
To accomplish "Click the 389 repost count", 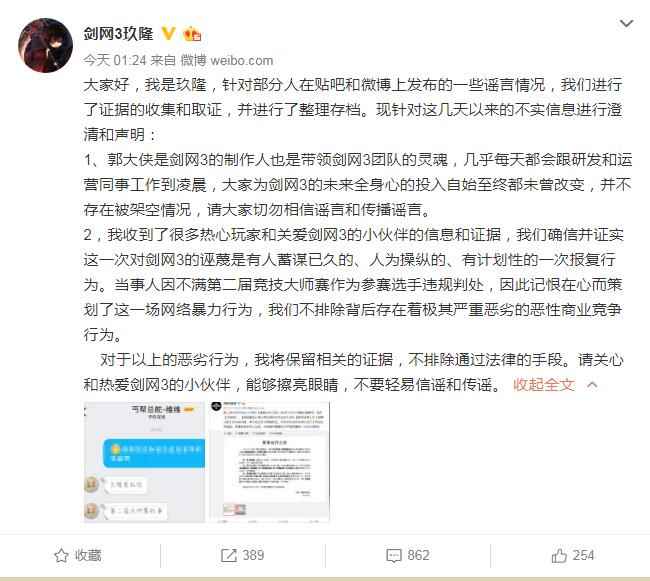I will click(x=253, y=555).
